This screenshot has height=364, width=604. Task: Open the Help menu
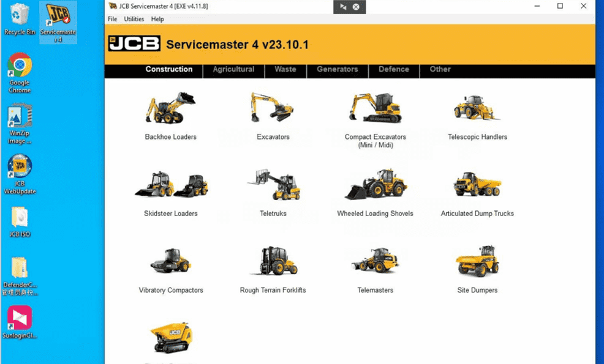(x=157, y=19)
